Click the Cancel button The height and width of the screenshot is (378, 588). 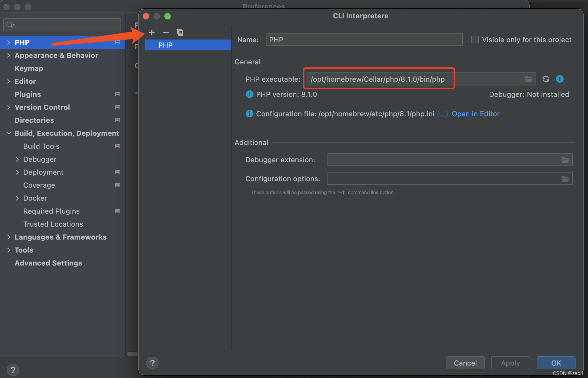466,363
